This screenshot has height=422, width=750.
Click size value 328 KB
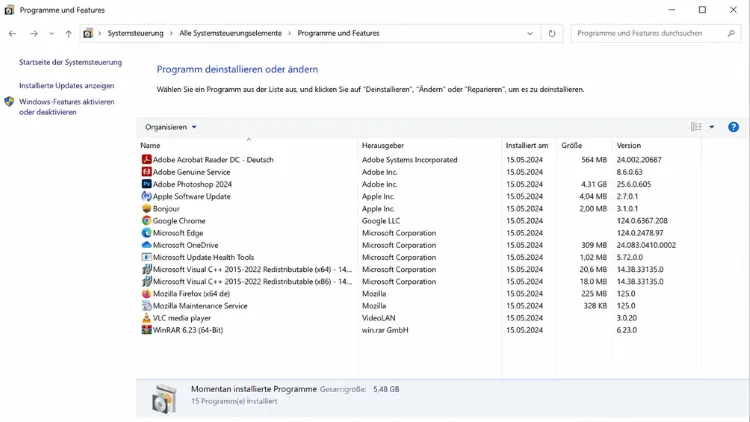coord(595,306)
